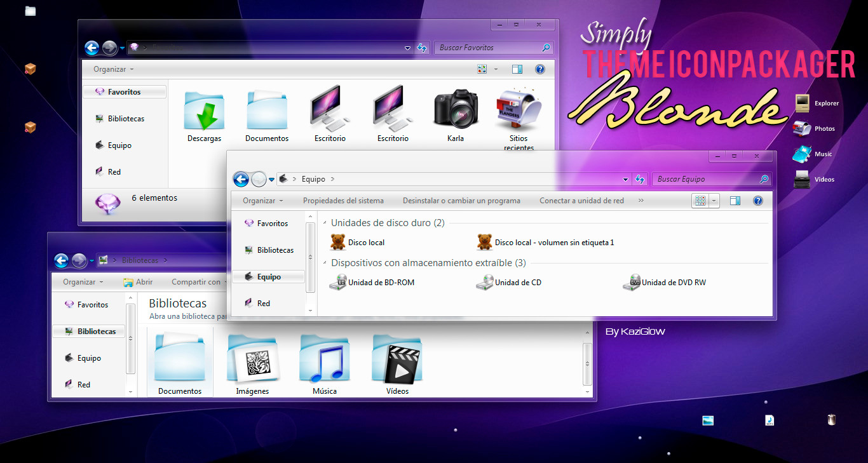This screenshot has height=463, width=868.
Task: Open Disco local - volumen sin etiqueta 1
Action: [546, 242]
